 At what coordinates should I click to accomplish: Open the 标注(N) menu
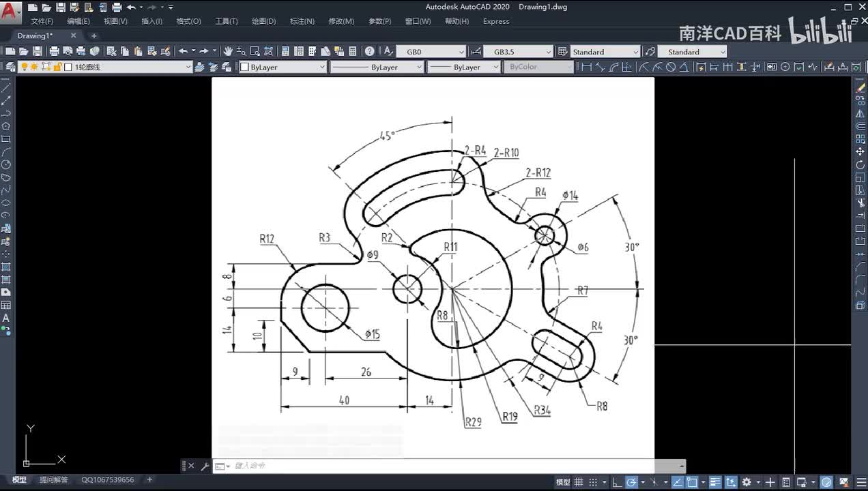point(302,21)
